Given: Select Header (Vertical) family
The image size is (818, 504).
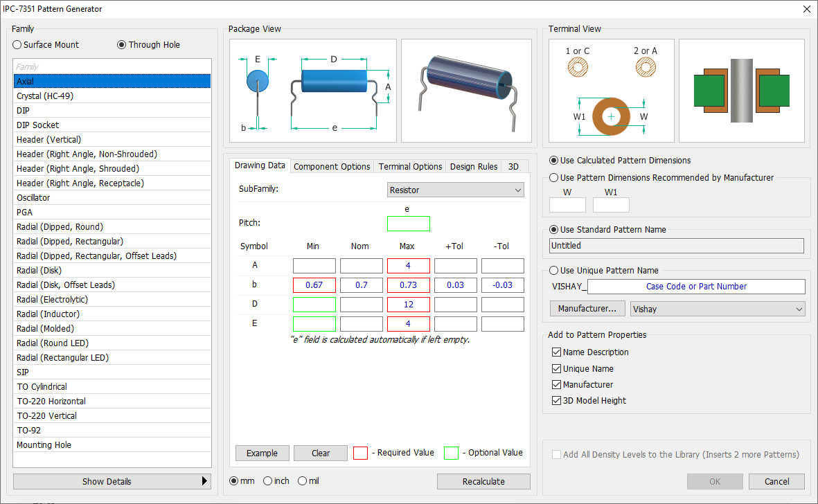Looking at the screenshot, I should point(112,140).
